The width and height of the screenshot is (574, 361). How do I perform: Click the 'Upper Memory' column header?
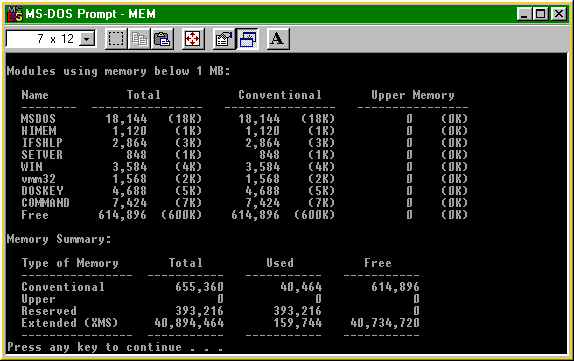[413, 95]
